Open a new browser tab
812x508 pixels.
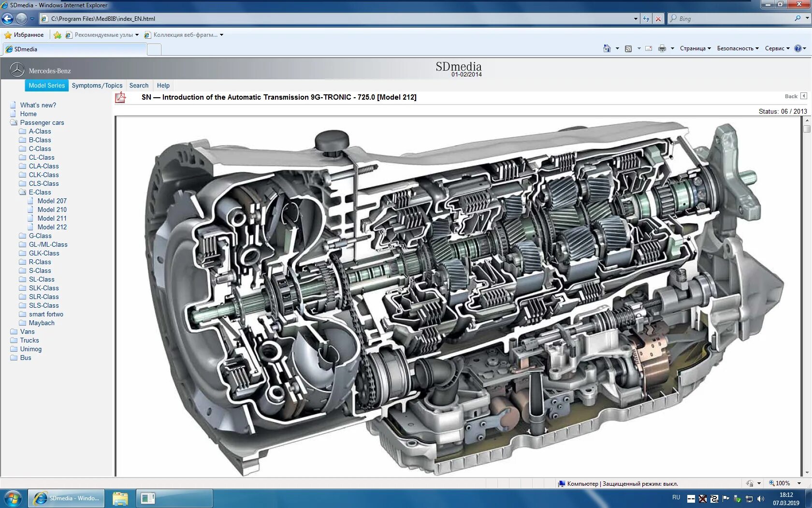pos(154,49)
